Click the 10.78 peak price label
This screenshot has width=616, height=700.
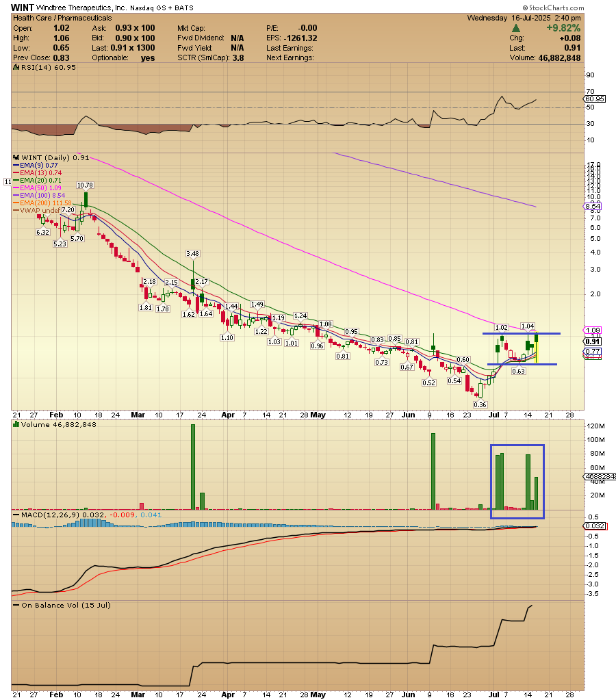click(85, 185)
